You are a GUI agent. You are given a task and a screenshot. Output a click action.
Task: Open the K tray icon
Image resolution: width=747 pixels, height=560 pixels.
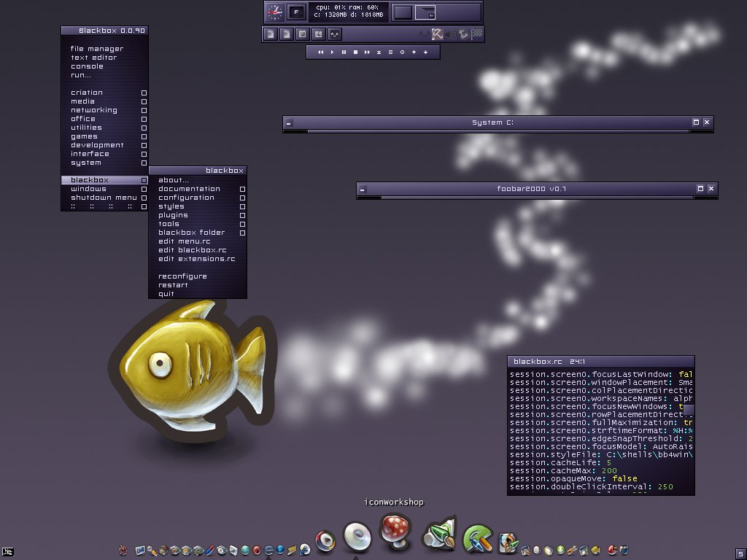(x=438, y=34)
